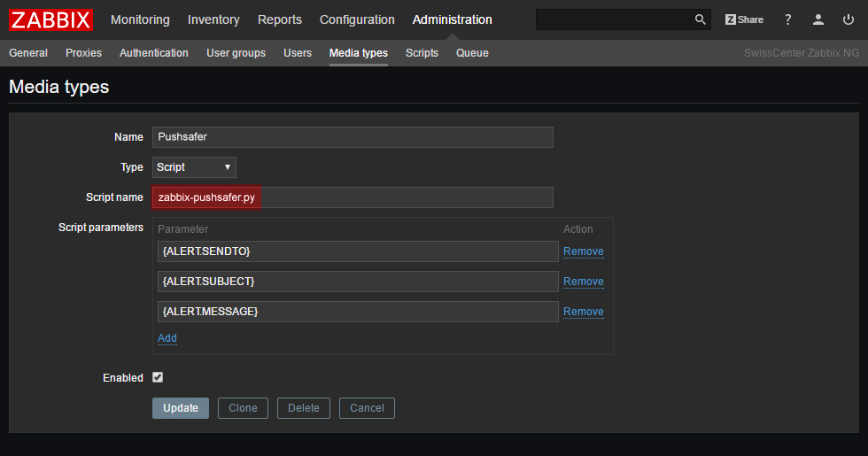Open help via question mark icon
This screenshot has height=456, width=868.
(x=787, y=19)
